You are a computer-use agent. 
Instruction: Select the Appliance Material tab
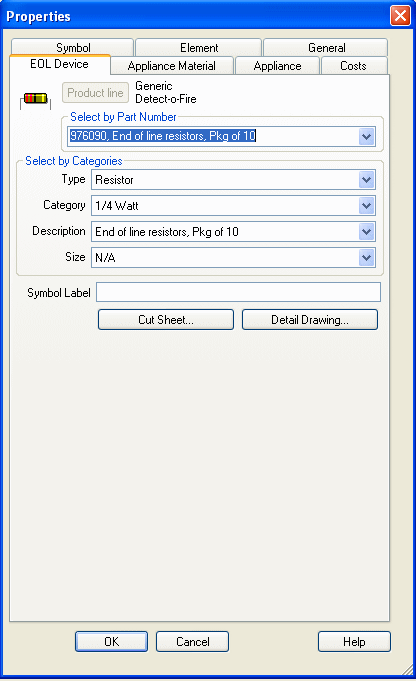(x=172, y=66)
